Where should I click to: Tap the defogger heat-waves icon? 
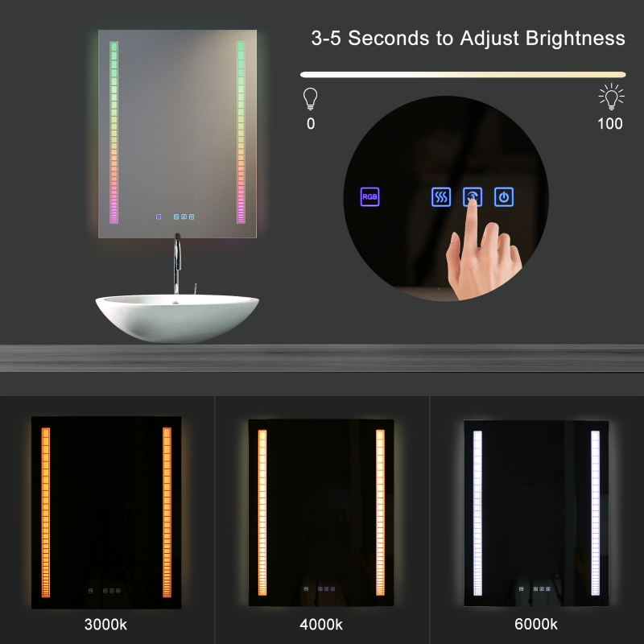tap(441, 196)
